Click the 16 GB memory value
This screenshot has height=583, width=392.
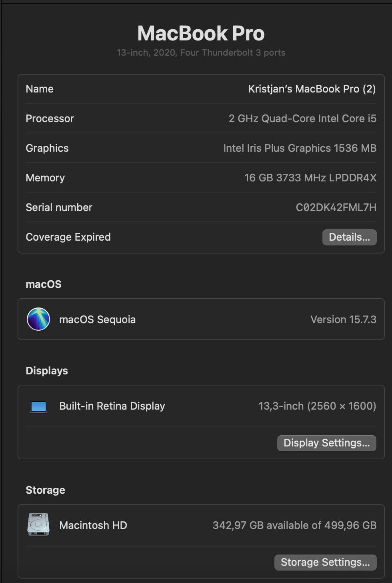point(310,178)
